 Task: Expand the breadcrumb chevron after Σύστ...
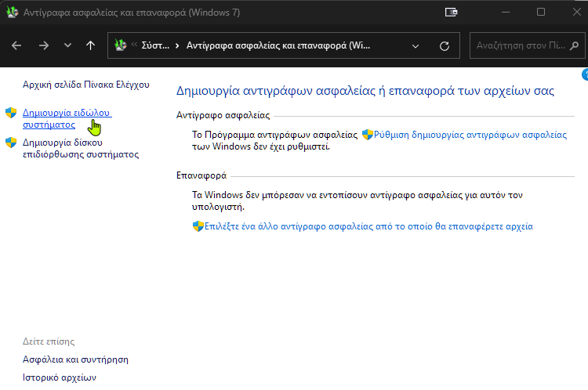[177, 45]
